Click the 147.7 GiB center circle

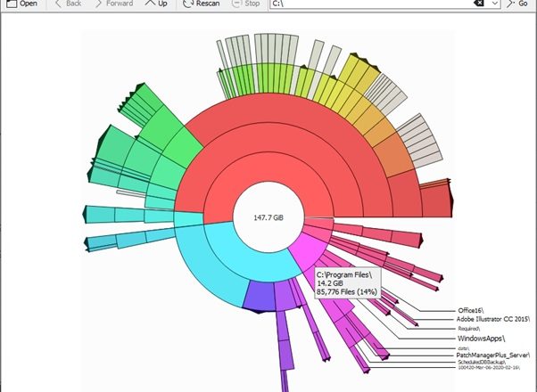(268, 217)
